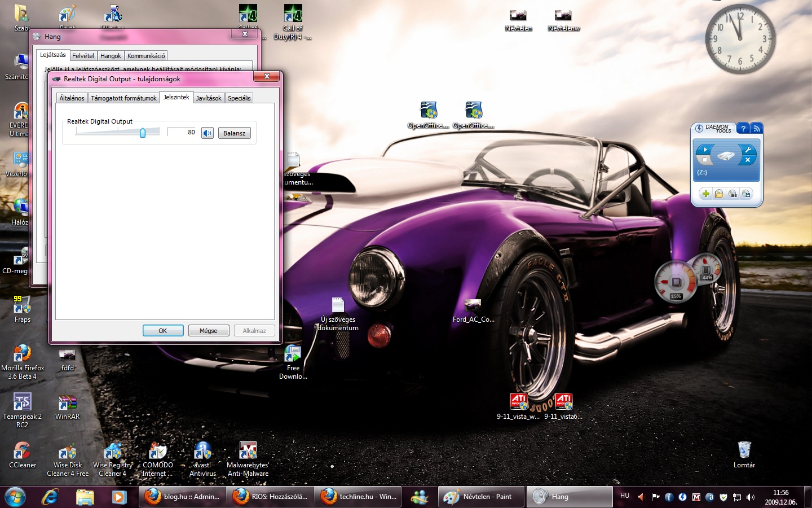
Task: Click the volume value field showing 80
Action: [x=182, y=133]
